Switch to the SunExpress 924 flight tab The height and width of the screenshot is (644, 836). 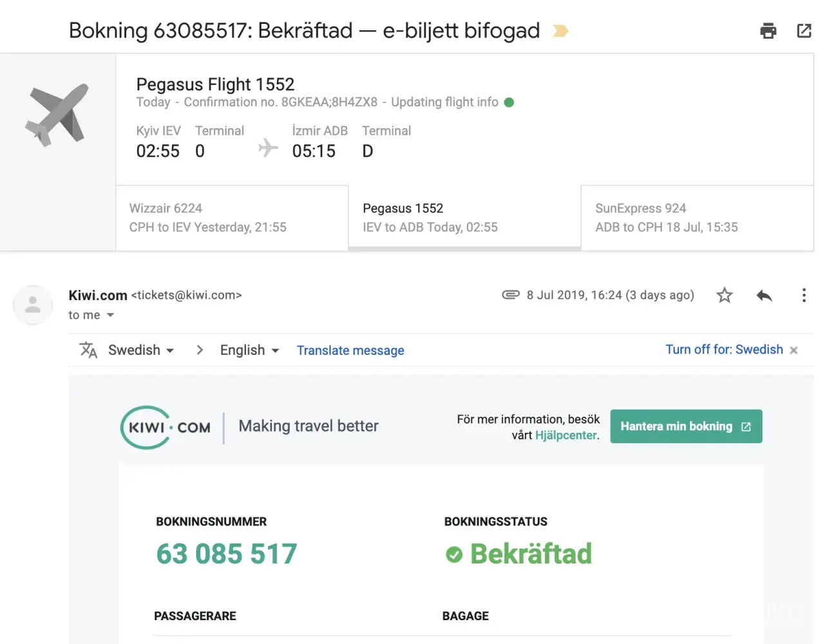[697, 218]
